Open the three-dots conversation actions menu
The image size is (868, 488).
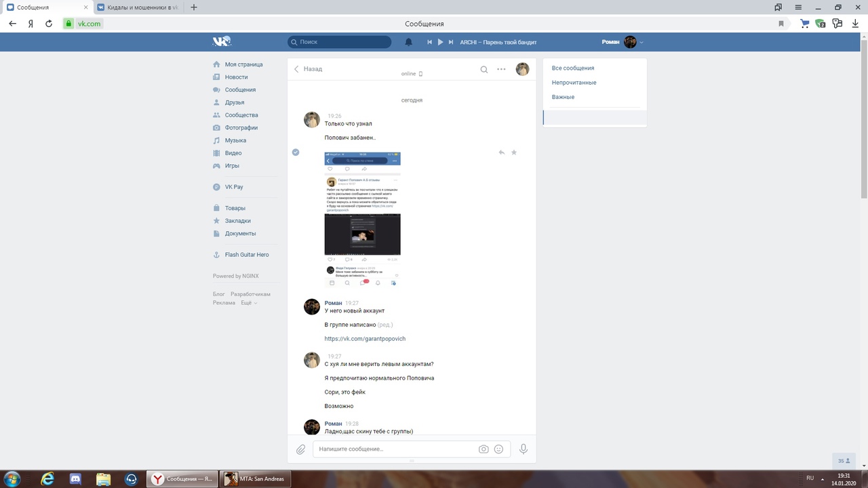pos(502,69)
